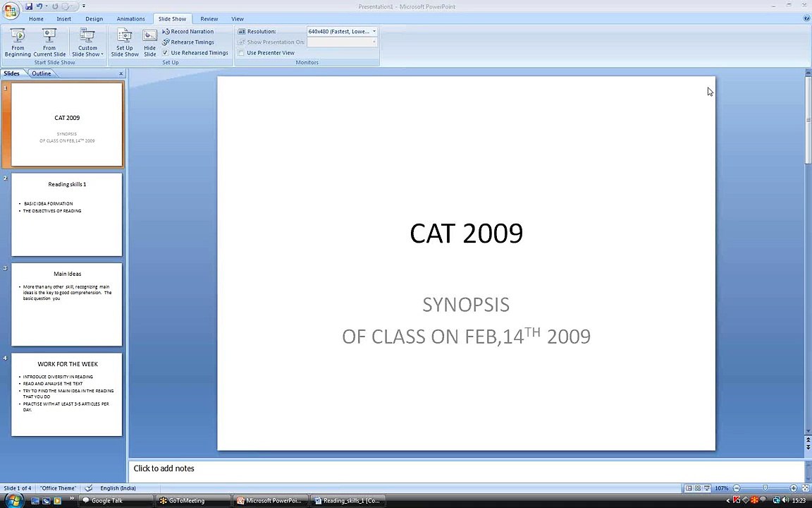Viewport: 812px width, 508px height.
Task: Select the Slide Show ribbon tab
Action: click(172, 18)
